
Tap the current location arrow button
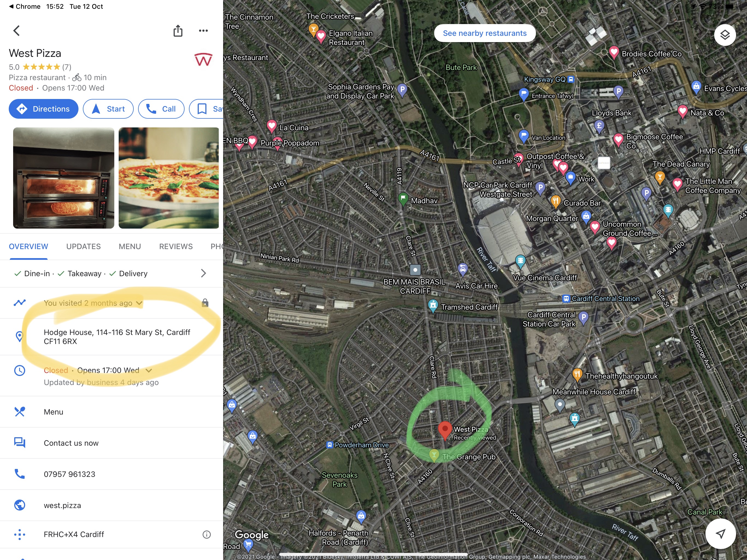point(720,534)
